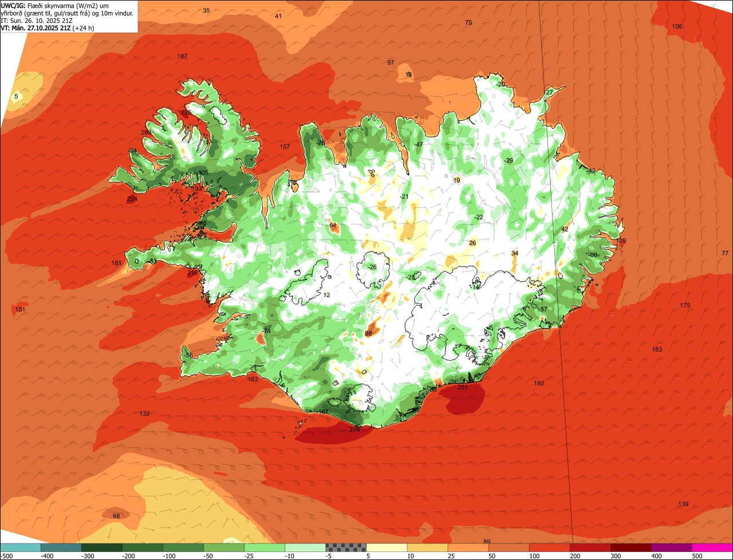Click the land value -56 on the Reykjanes peninsula
Image resolution: width=733 pixels, height=560 pixels.
point(188,355)
